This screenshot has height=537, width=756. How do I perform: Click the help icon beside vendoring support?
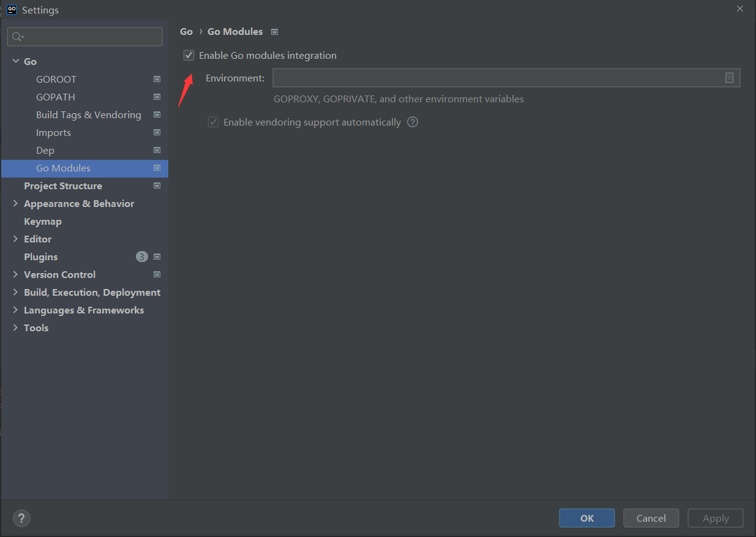pyautogui.click(x=413, y=122)
